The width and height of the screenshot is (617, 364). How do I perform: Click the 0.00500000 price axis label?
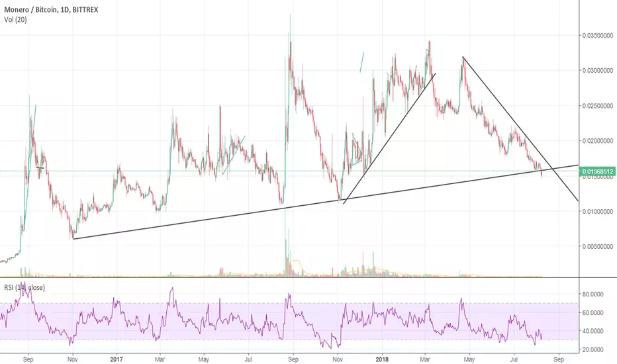pos(597,247)
